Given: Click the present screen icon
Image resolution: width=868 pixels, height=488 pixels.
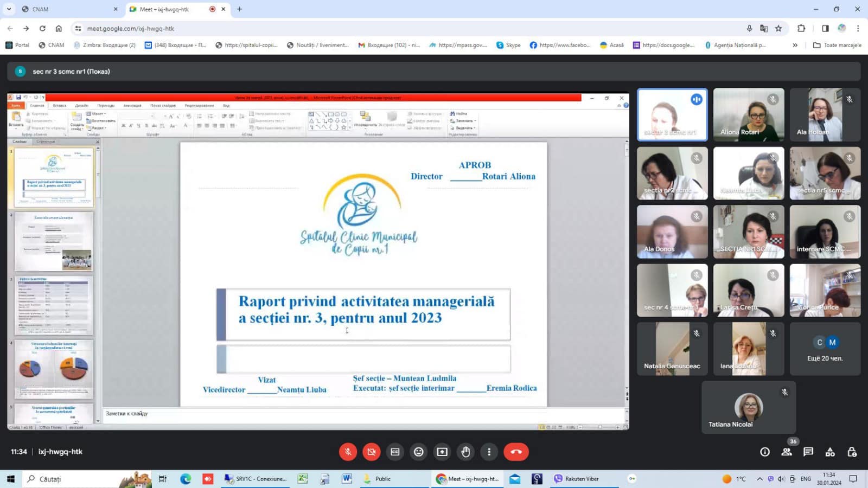Looking at the screenshot, I should point(442,452).
